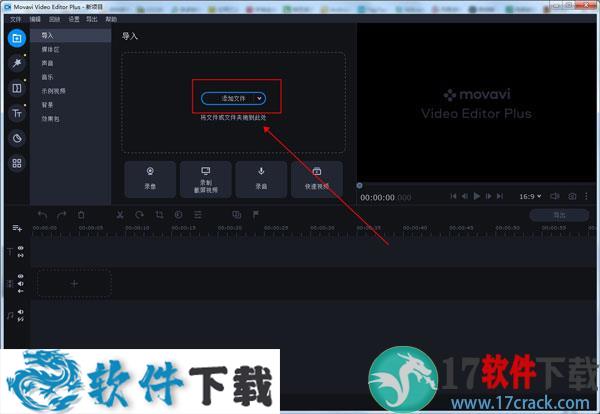600x414 pixels.
Task: Open the 编辑 (Edit) menu
Action: click(x=35, y=19)
